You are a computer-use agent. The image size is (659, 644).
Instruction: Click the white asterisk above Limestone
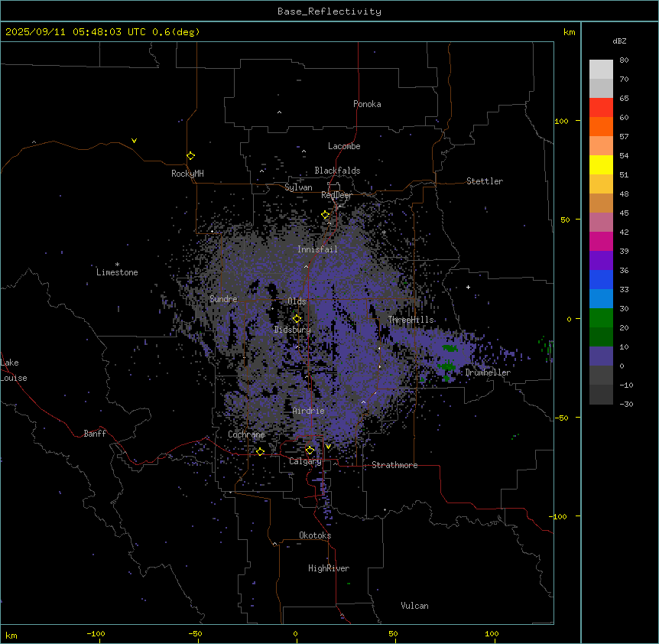point(117,265)
